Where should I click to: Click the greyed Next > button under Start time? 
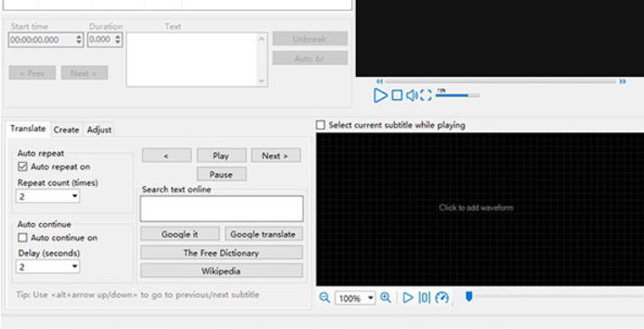pyautogui.click(x=84, y=73)
